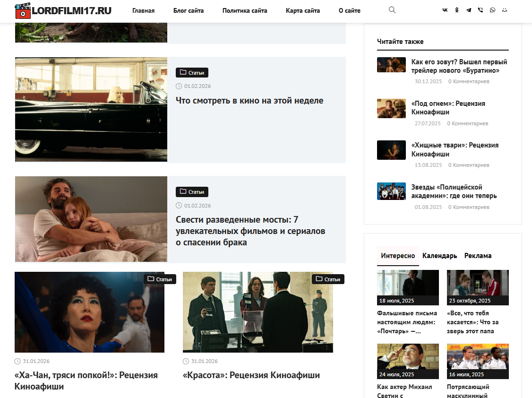532x398 pixels.
Task: Open 'Как актер Михаил Светин' article
Action: pyautogui.click(x=404, y=390)
